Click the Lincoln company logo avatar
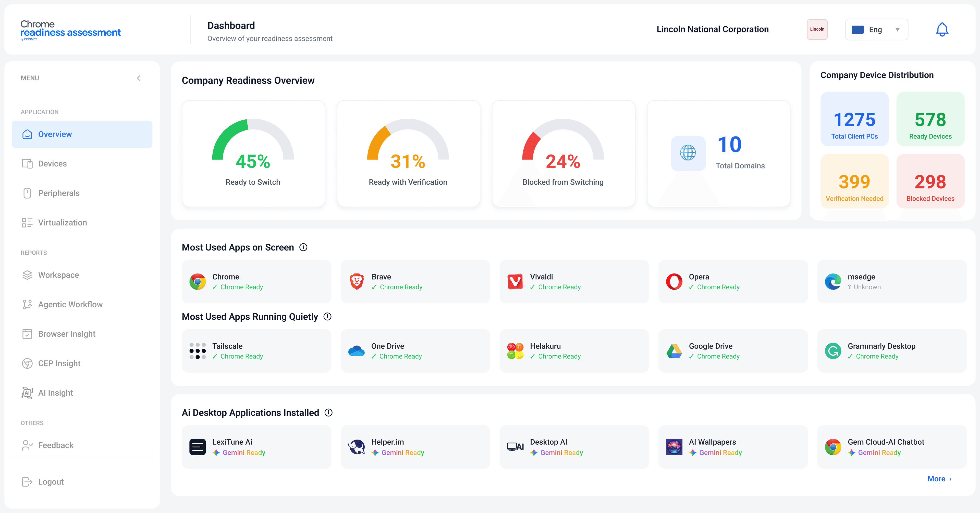The height and width of the screenshot is (513, 980). (817, 29)
